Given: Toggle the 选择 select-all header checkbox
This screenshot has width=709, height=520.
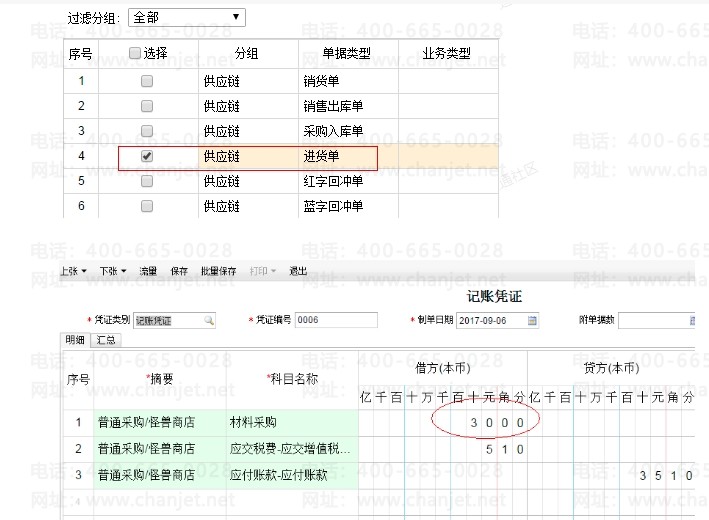Looking at the screenshot, I should (x=135, y=53).
